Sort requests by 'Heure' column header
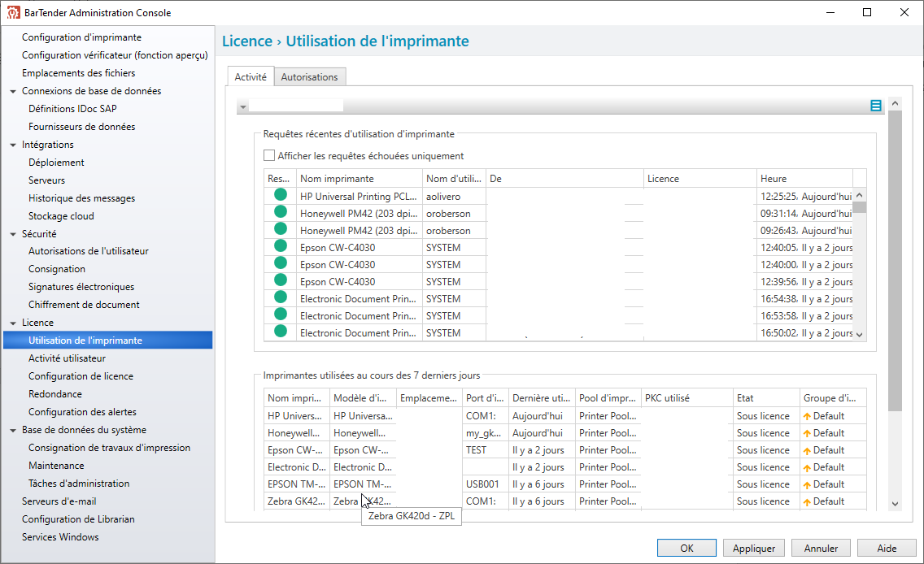 pos(804,179)
